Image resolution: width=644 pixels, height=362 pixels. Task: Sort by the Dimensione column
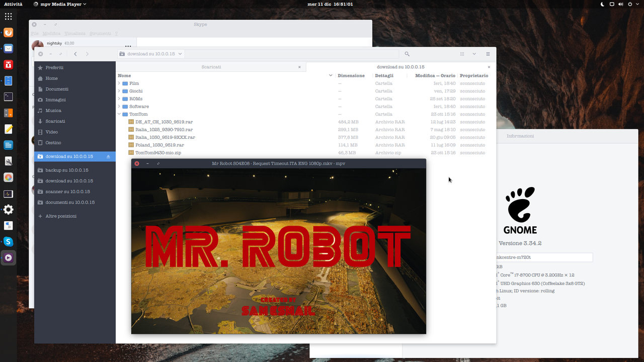[x=351, y=75]
